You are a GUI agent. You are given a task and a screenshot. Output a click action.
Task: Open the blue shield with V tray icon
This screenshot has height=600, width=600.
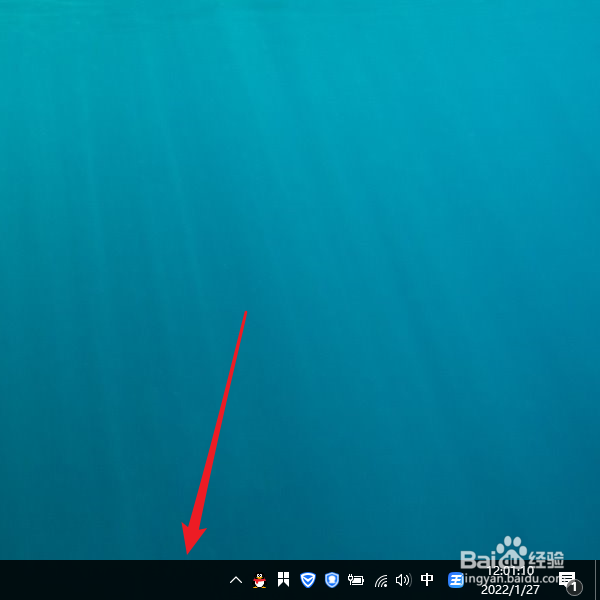coord(308,580)
